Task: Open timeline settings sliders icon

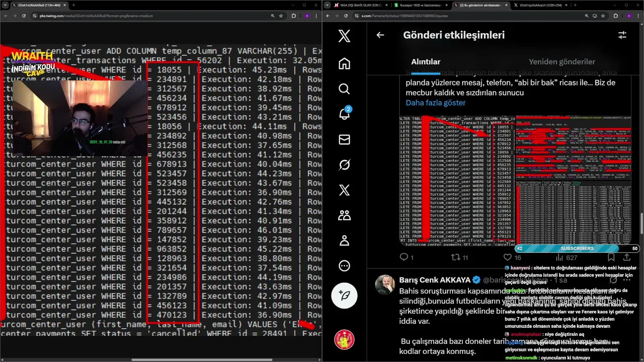Action: coord(622,35)
